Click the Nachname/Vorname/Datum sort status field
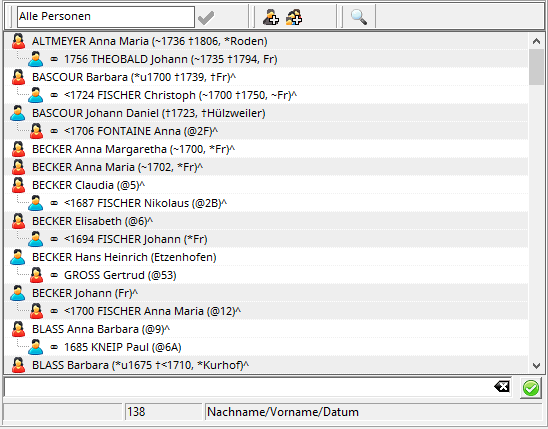 tap(373, 412)
